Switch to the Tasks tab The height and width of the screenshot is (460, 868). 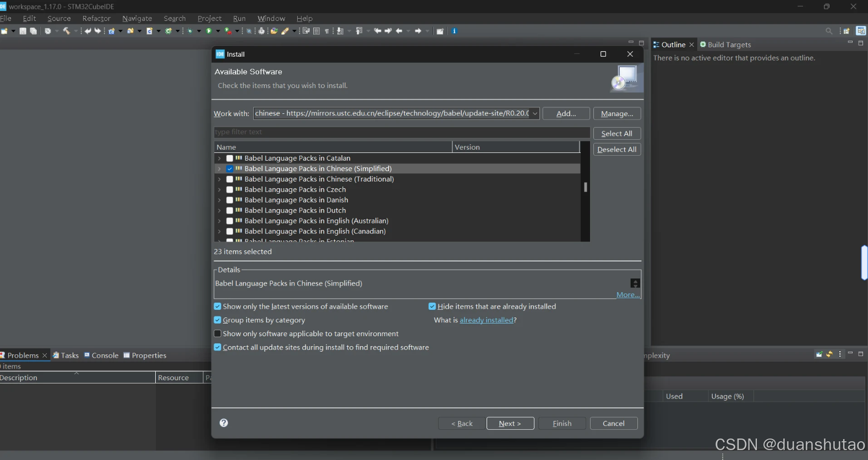[66, 355]
